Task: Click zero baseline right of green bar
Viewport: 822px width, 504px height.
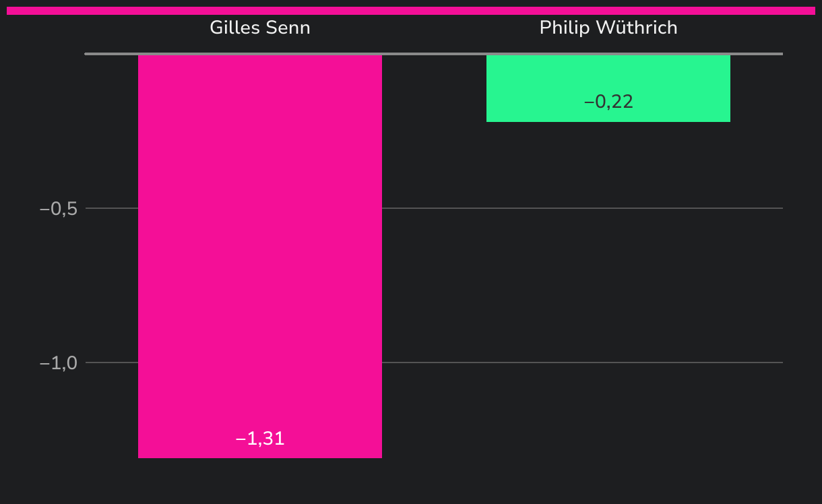Action: click(756, 53)
